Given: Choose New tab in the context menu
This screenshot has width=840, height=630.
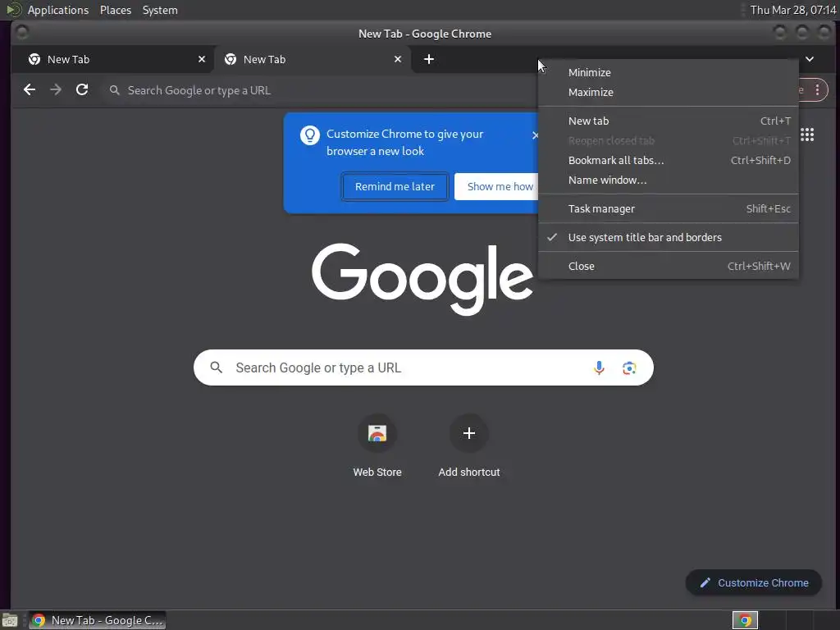Looking at the screenshot, I should (x=668, y=121).
